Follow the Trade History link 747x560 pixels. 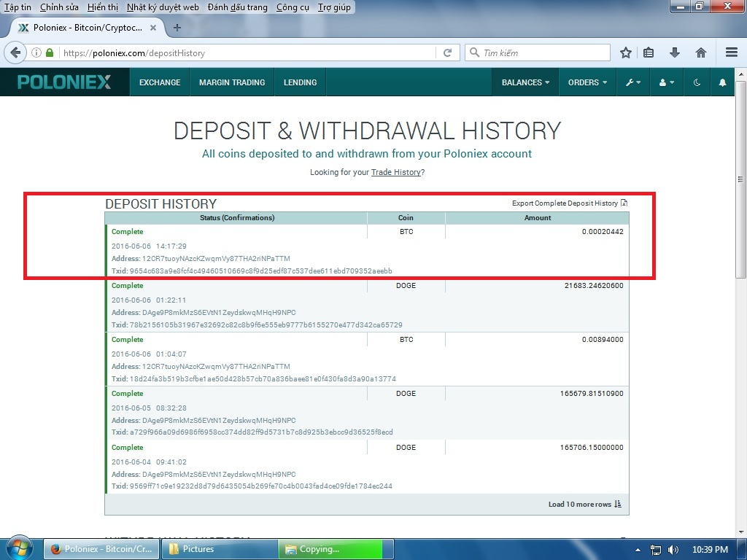click(396, 172)
